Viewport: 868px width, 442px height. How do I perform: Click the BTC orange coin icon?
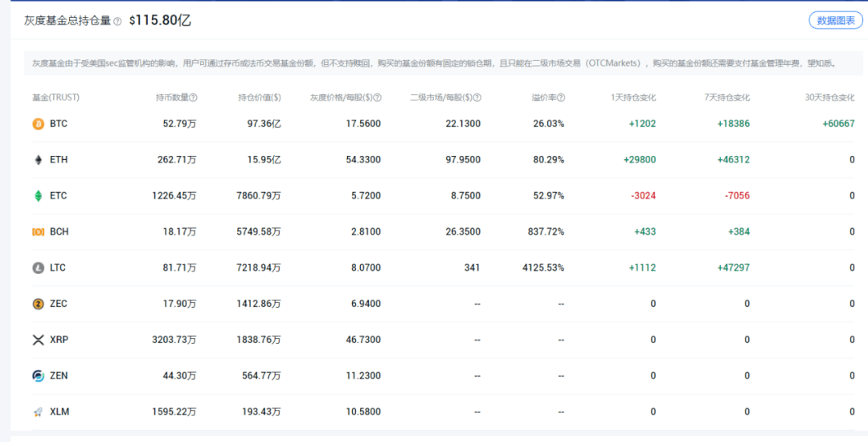(x=39, y=124)
